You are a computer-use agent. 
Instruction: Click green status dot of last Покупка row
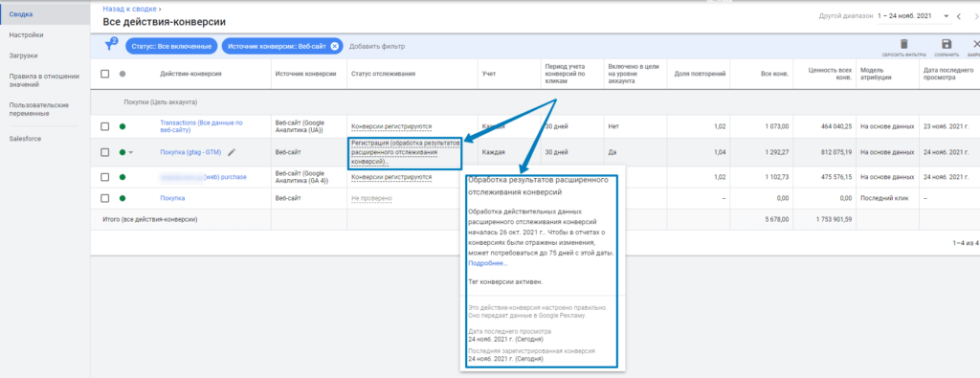pyautogui.click(x=122, y=199)
